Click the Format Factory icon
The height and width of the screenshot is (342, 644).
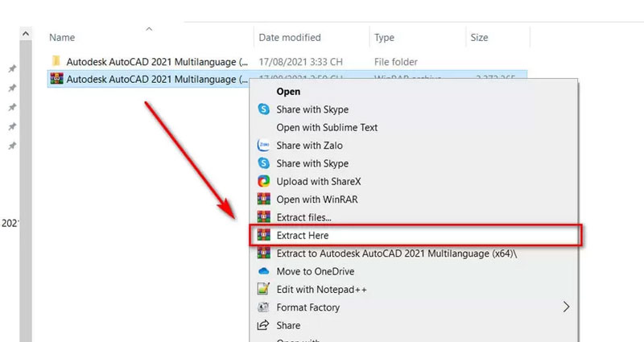[263, 307]
